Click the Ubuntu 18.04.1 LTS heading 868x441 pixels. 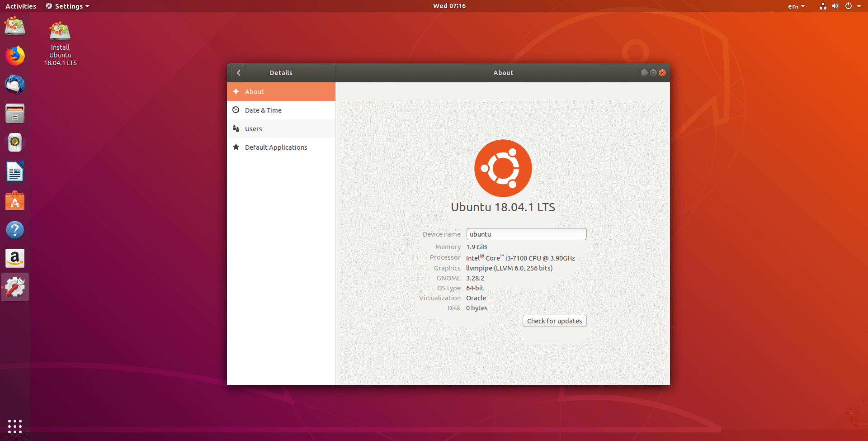coord(503,207)
